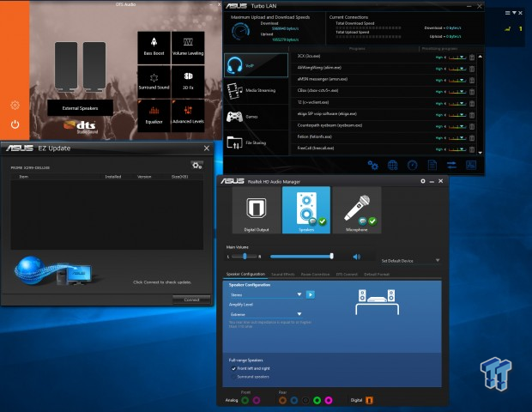Image resolution: width=532 pixels, height=412 pixels.
Task: Adjust priority slider for 3CX row
Action: [x=457, y=58]
